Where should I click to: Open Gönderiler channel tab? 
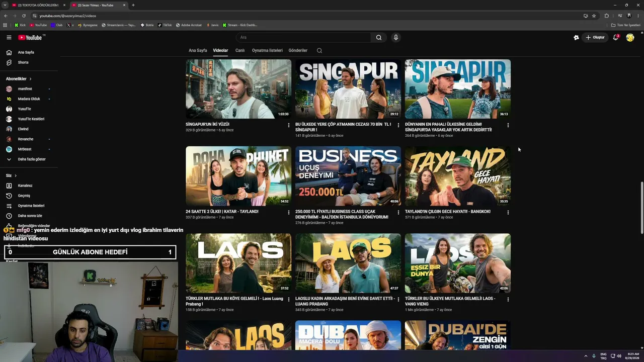click(298, 50)
